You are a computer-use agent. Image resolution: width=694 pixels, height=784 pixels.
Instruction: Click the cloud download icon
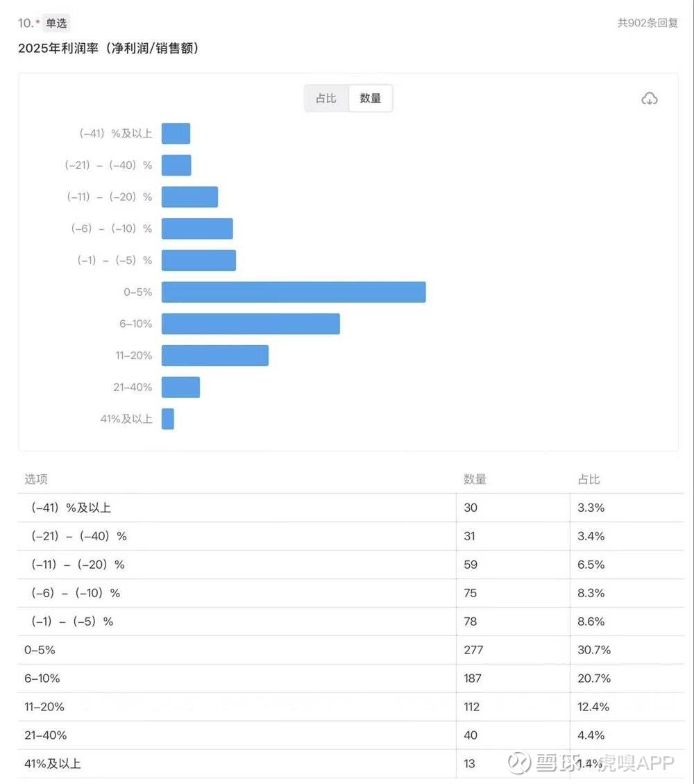(649, 99)
